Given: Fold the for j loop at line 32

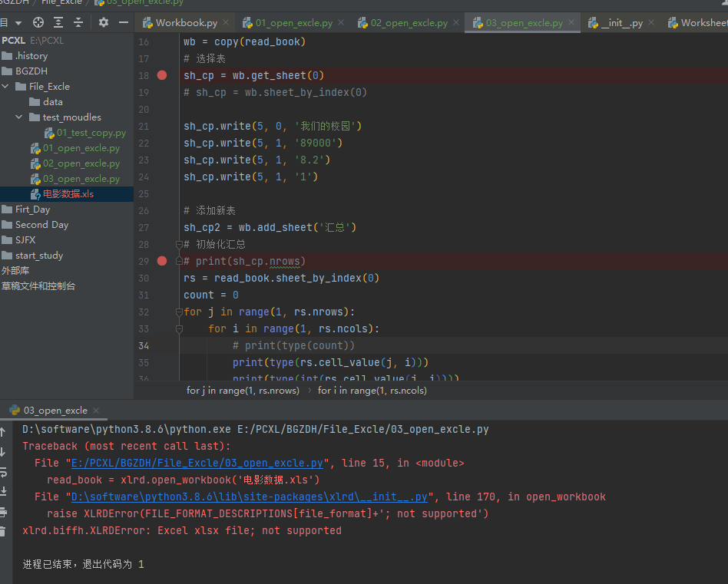Looking at the screenshot, I should (179, 312).
